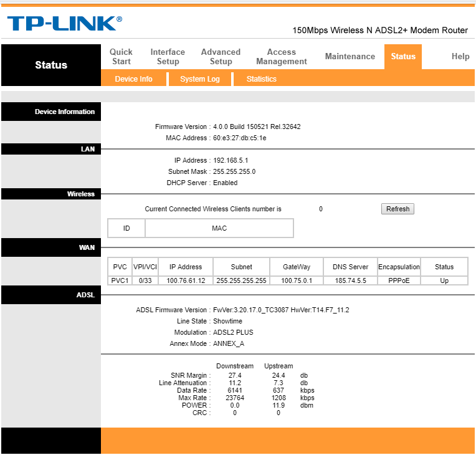This screenshot has width=476, height=455.
Task: Open the Statistics submenu
Action: pos(261,79)
